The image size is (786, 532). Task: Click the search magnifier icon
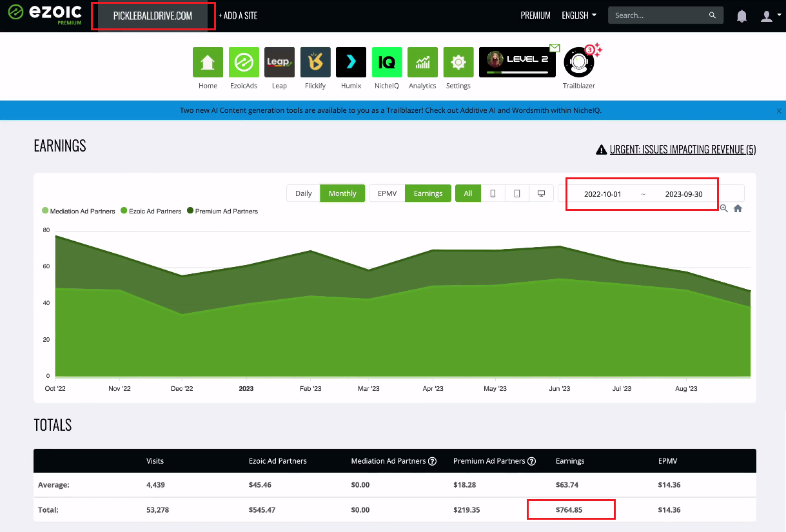[x=712, y=15]
